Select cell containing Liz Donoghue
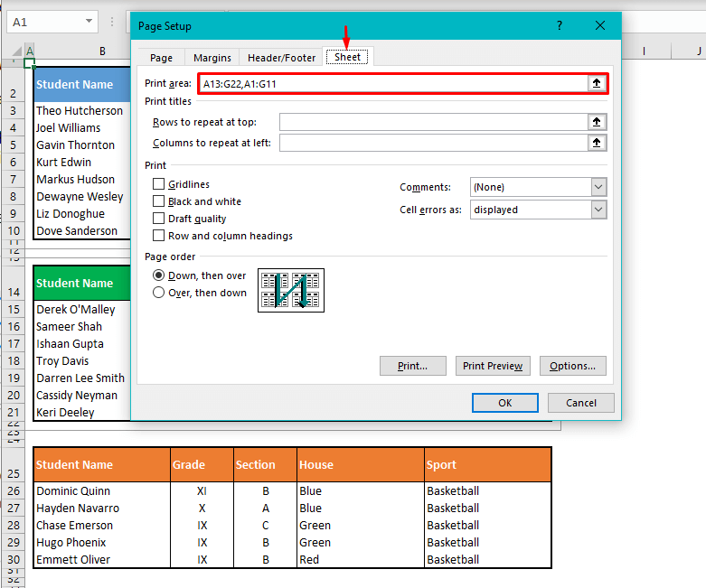 coord(82,214)
